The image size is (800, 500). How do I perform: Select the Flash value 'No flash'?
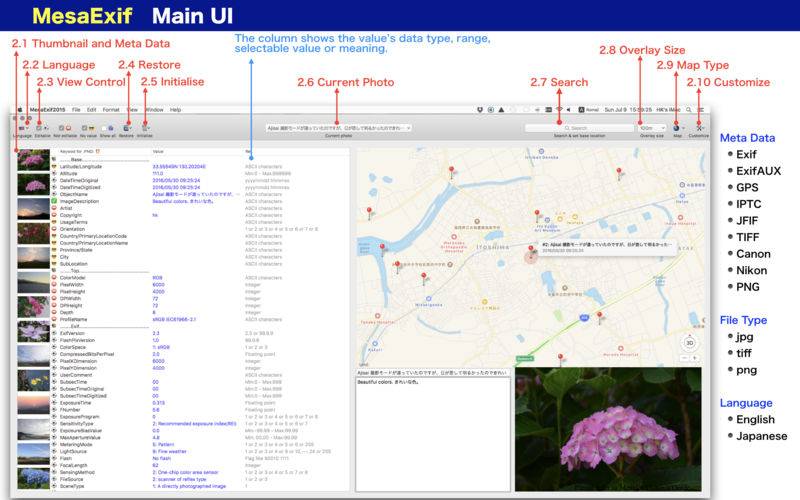pyautogui.click(x=161, y=458)
